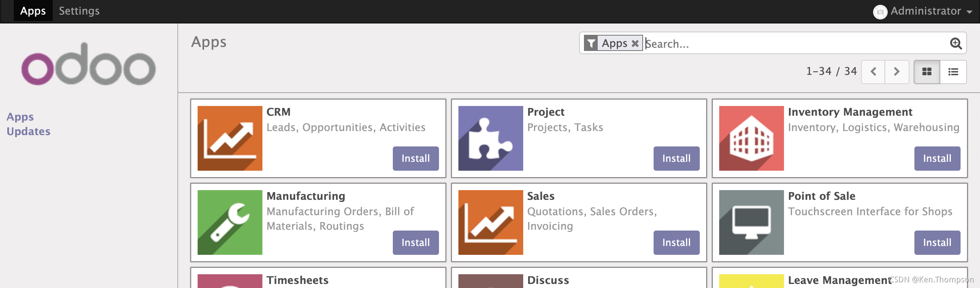Click the Sales app chart icon
The image size is (980, 288).
(490, 222)
